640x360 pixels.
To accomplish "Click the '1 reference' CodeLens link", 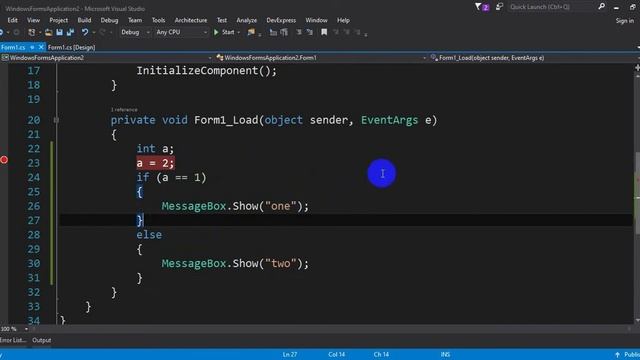I will (x=124, y=109).
